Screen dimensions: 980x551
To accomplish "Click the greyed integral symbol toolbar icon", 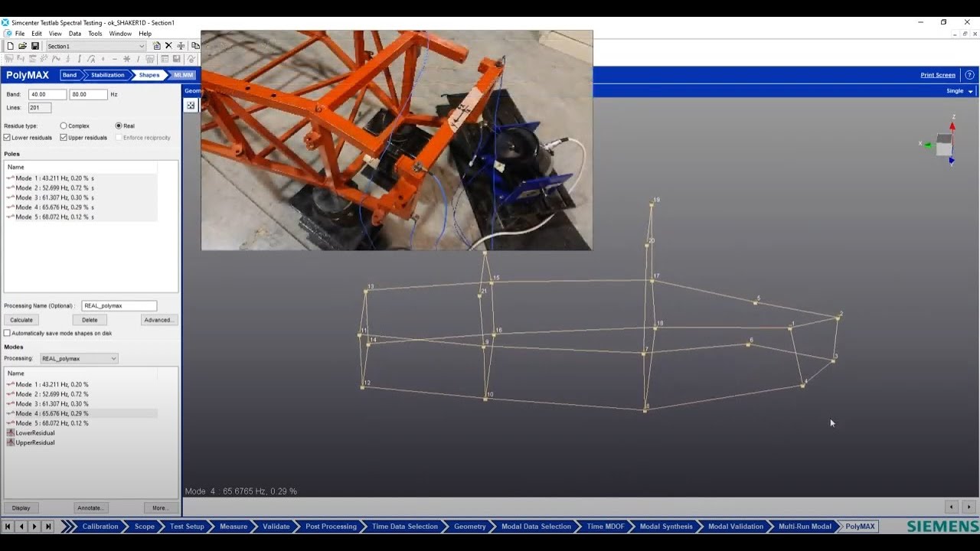I will [x=80, y=59].
